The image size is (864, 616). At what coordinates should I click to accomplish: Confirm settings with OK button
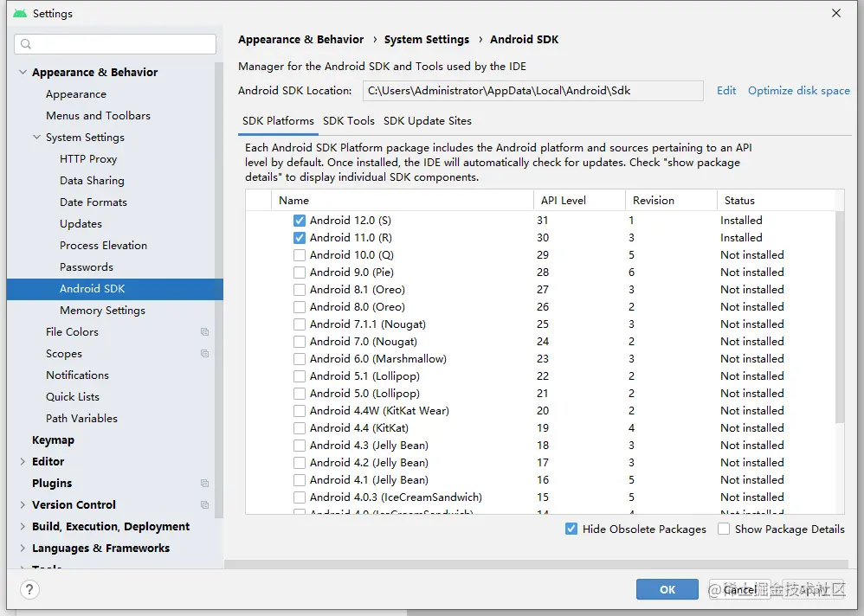click(x=667, y=589)
